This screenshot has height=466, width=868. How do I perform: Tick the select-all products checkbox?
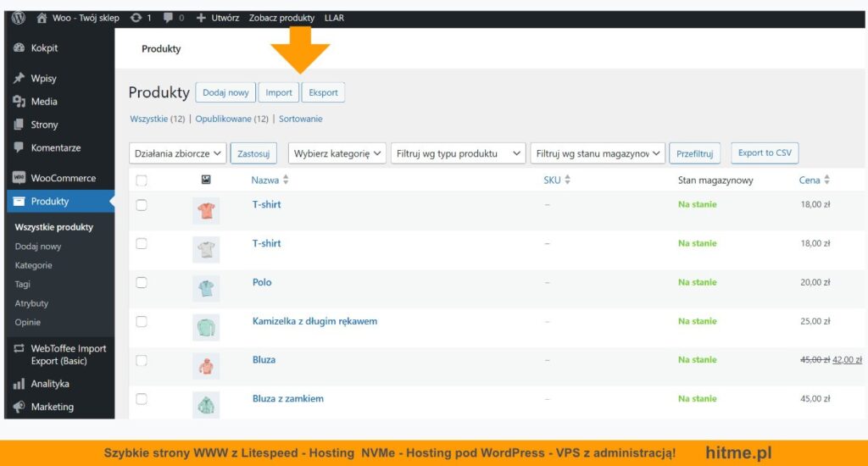point(142,180)
